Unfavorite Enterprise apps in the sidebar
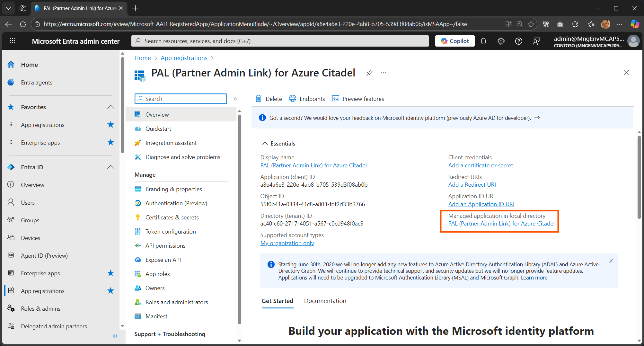644x346 pixels. [x=110, y=273]
